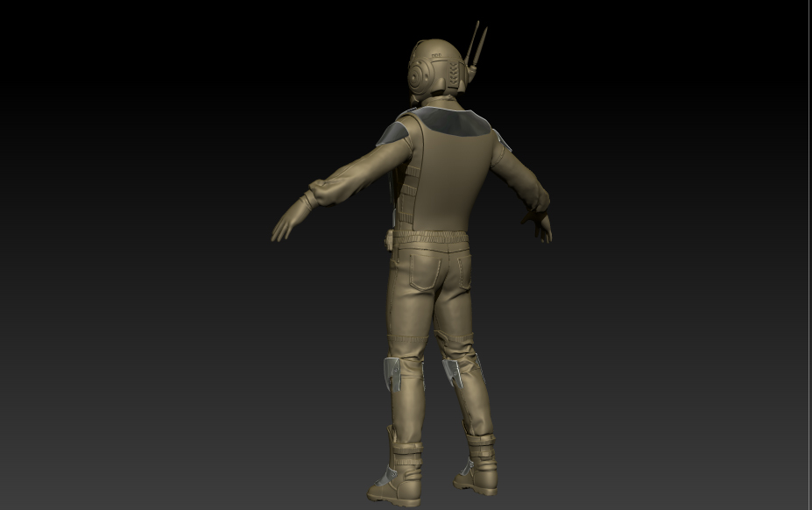The image size is (812, 510).
Task: Select the twin antennas on the helmet
Action: point(476,45)
